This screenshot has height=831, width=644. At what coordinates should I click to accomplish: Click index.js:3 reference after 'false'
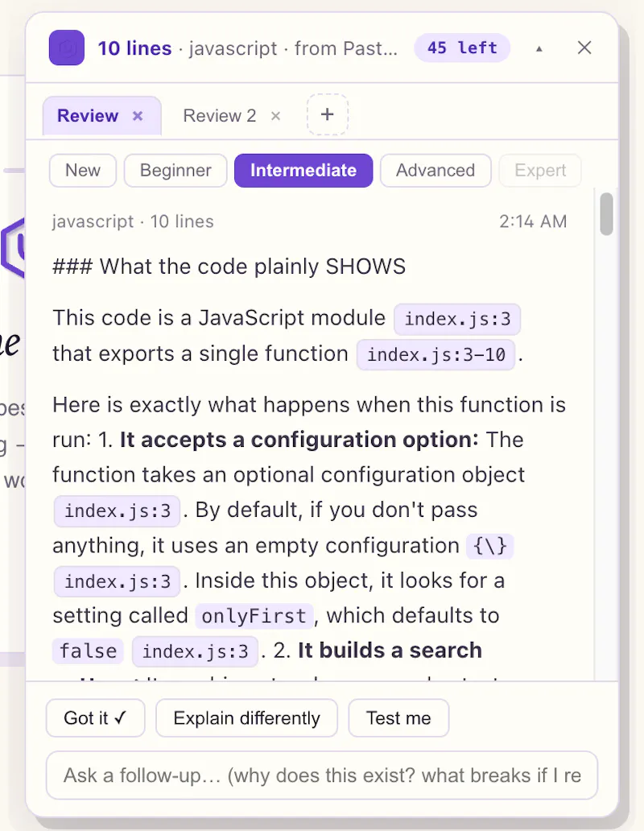click(x=195, y=651)
